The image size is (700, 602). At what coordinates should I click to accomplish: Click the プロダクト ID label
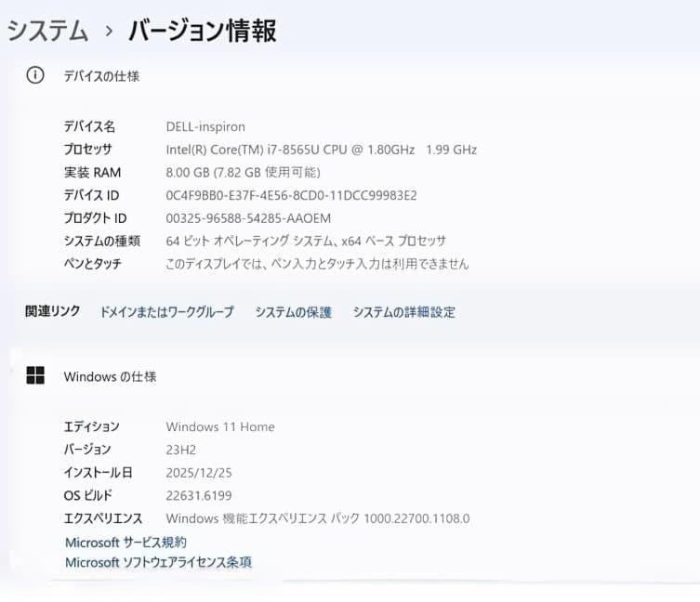click(95, 218)
